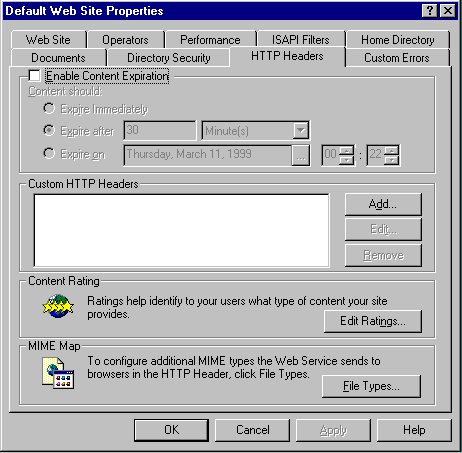Open the Custom Errors tab
The image size is (462, 453).
point(397,58)
